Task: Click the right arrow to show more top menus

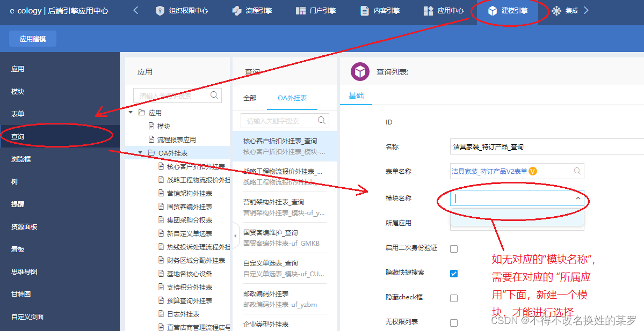Action: pyautogui.click(x=586, y=10)
